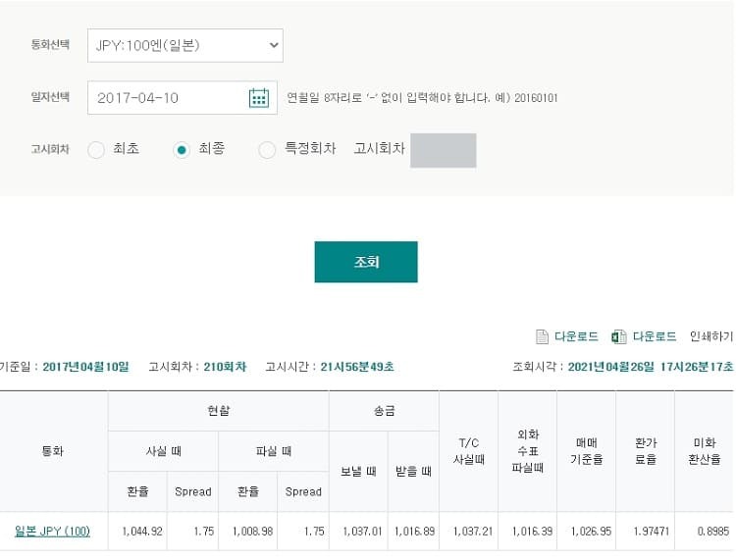The width and height of the screenshot is (736, 560).
Task: Open the 일본 JPY (100) currency link
Action: (x=53, y=531)
